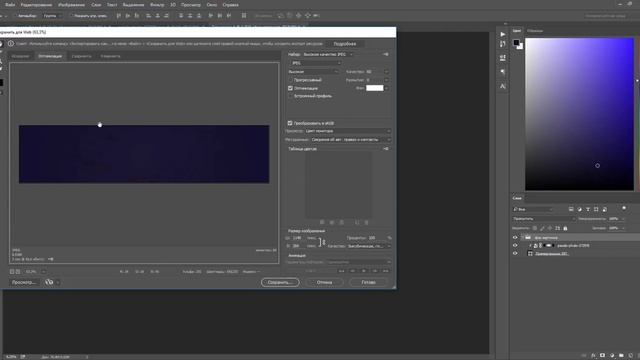Enable the Встроенный профиль checkbox
Screen dimensions: 640x360
(x=290, y=96)
